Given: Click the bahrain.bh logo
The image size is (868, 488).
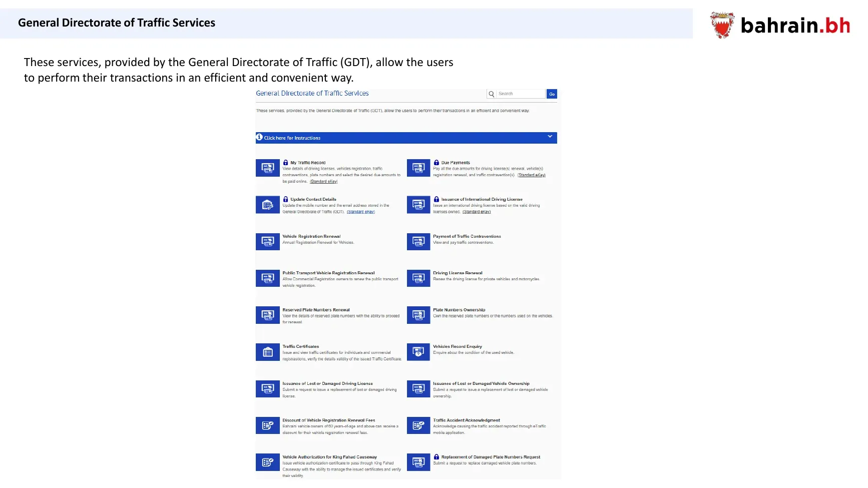Looking at the screenshot, I should point(780,25).
